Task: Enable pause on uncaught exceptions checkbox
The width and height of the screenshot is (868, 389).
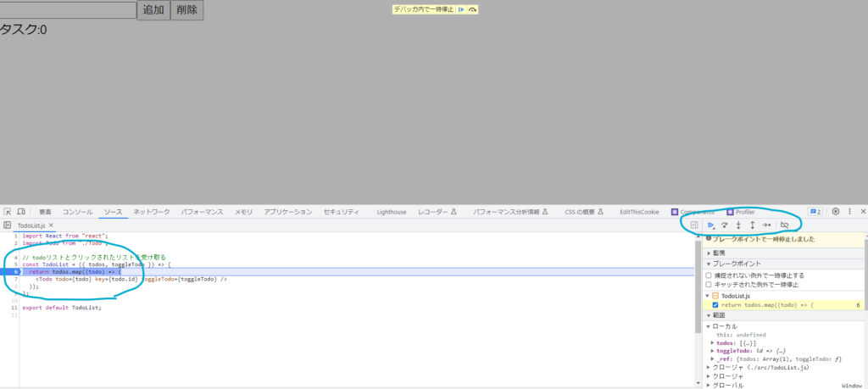Action: [x=709, y=275]
